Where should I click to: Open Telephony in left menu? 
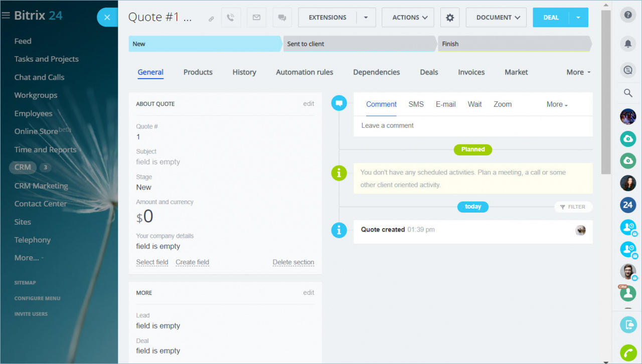click(32, 240)
